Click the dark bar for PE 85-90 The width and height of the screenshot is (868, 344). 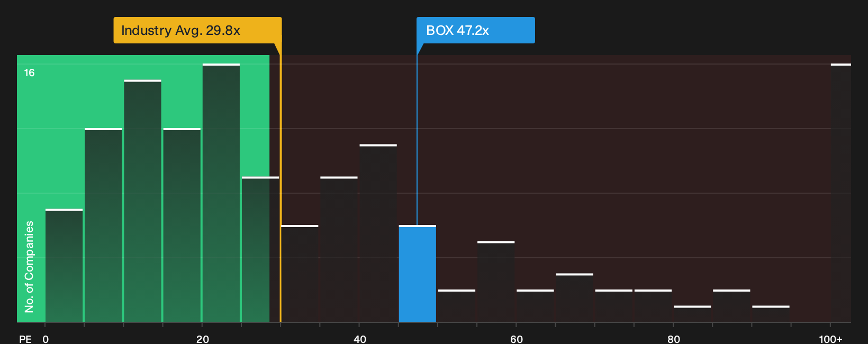731,306
